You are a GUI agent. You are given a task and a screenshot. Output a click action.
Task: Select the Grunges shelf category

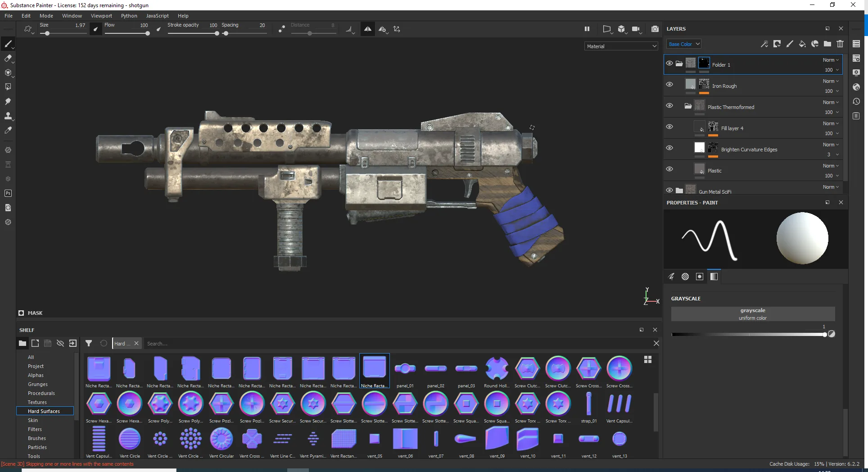pyautogui.click(x=38, y=384)
